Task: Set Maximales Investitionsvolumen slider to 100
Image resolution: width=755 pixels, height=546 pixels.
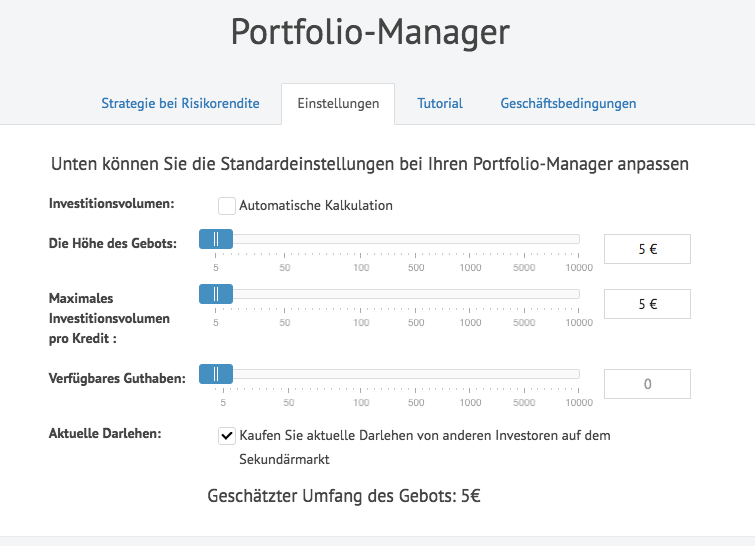Action: coord(361,294)
